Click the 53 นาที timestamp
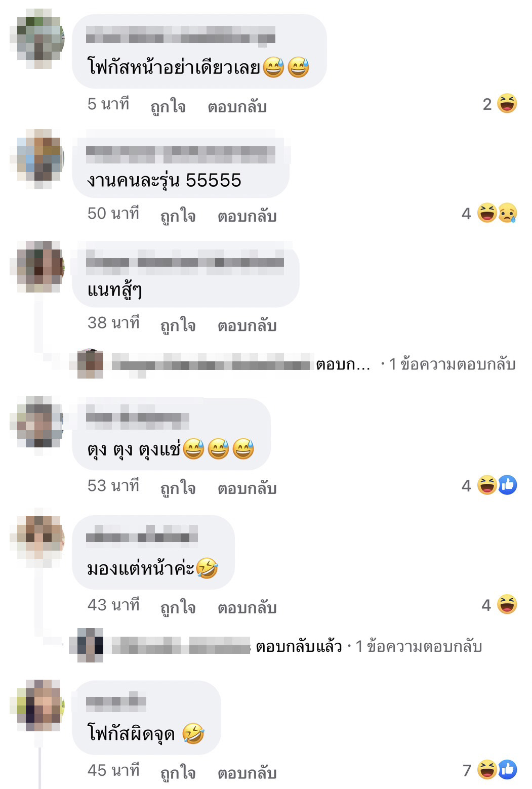 [113, 486]
